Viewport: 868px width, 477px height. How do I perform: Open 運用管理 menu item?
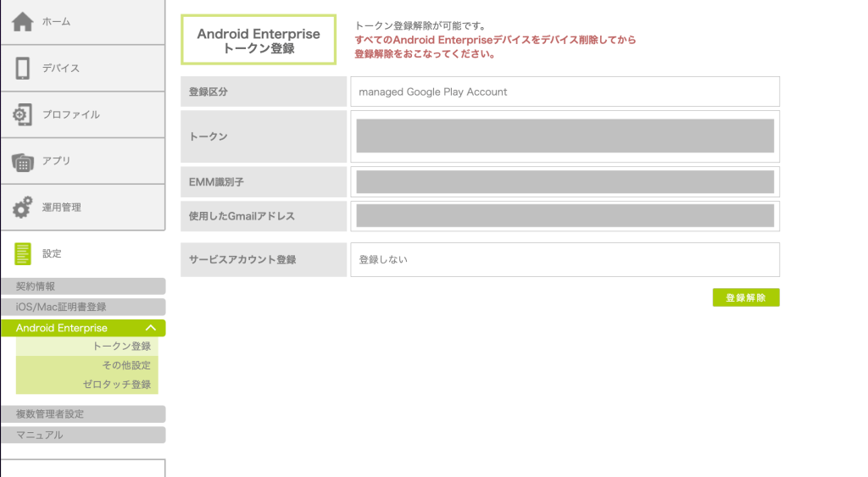pos(83,208)
